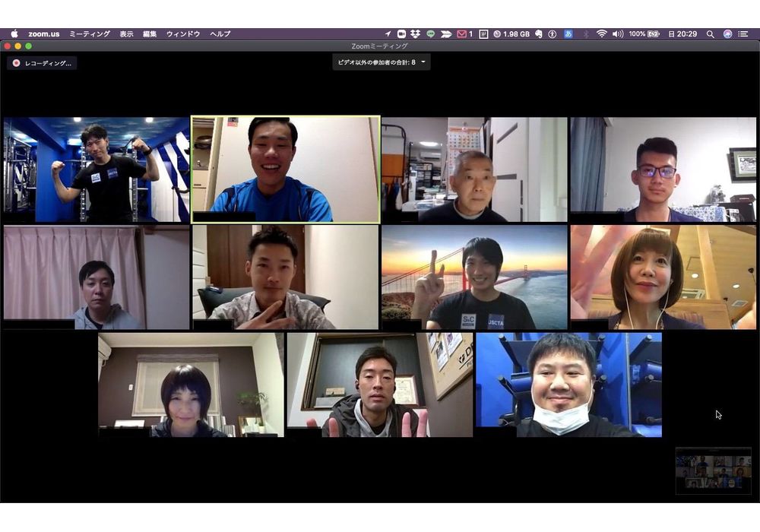Image resolution: width=760 pixels, height=532 pixels.
Task: Open the Apple menu
Action: pyautogui.click(x=14, y=34)
